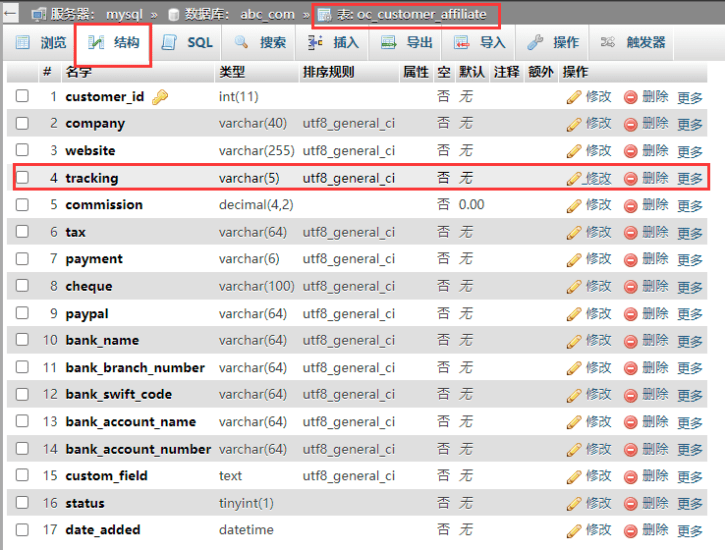Click the red delete icon for paypal row
725x550 pixels.
pos(631,314)
